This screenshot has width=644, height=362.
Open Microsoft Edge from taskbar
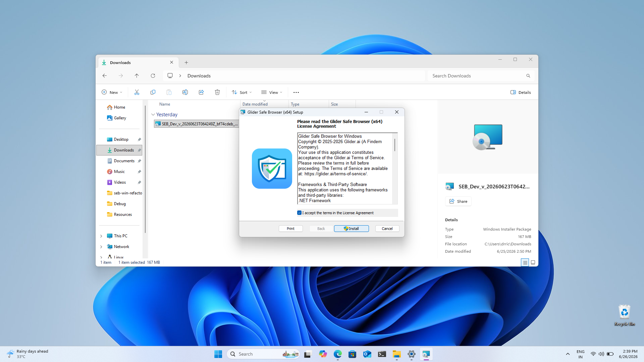click(338, 354)
